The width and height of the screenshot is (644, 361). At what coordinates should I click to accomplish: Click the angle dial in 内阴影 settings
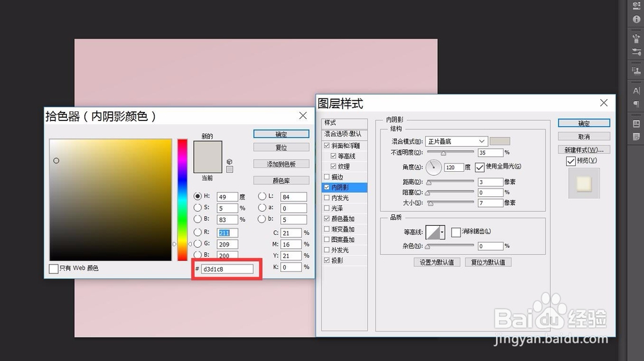coord(433,167)
